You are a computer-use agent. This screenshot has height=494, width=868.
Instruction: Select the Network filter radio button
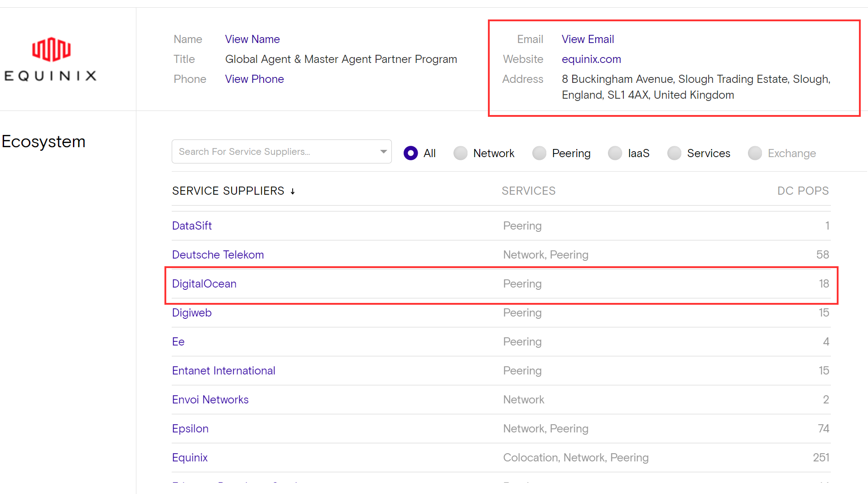[x=460, y=153]
